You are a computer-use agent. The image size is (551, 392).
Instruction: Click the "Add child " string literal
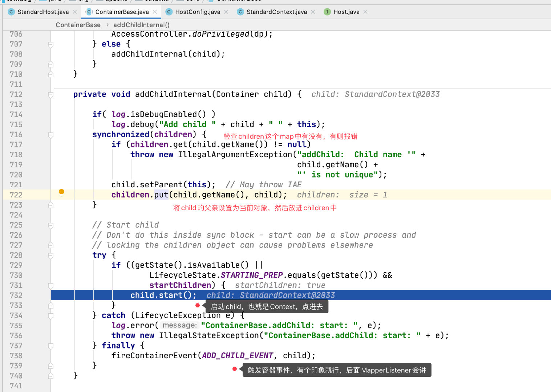coord(187,124)
